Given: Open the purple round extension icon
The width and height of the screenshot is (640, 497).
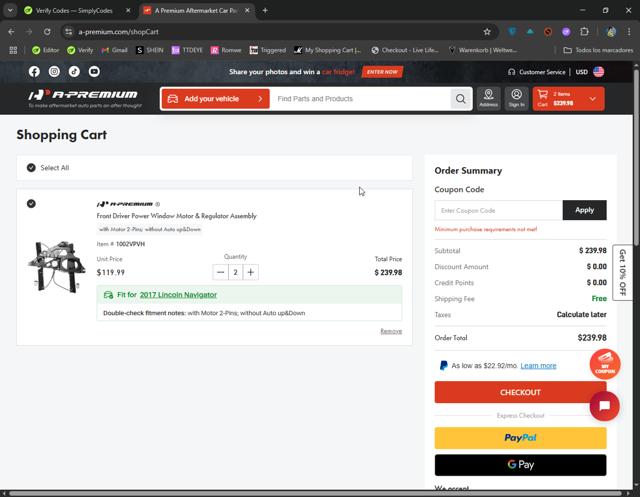Looking at the screenshot, I should coord(566,32).
